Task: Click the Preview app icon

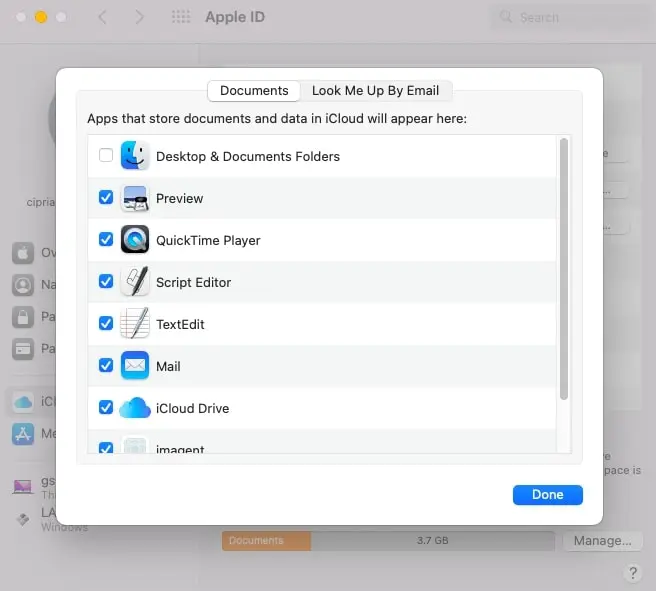Action: click(135, 198)
